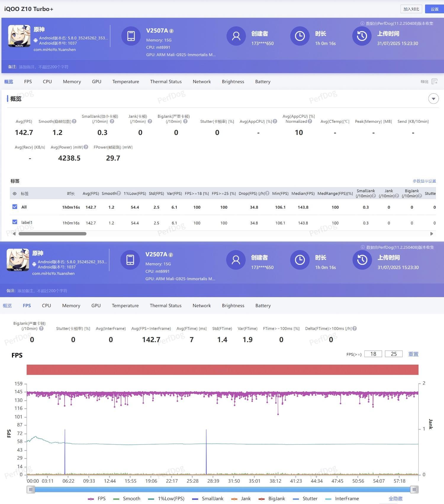The height and width of the screenshot is (504, 444).
Task: Switch to the FPS tab in the upper tab bar
Action: [x=28, y=82]
